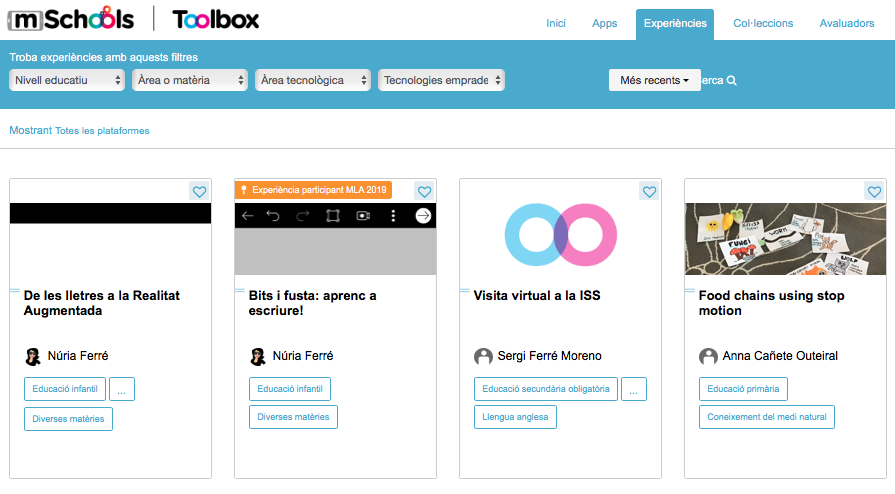Toggle heart on 'Visita virtual a la ISS' card
895x494 pixels.
pos(649,192)
